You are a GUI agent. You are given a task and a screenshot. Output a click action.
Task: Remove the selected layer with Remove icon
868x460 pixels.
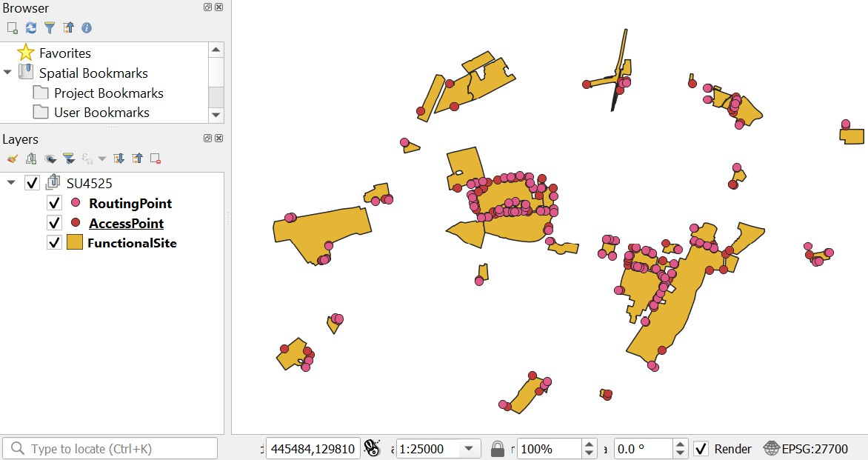pyautogui.click(x=154, y=158)
